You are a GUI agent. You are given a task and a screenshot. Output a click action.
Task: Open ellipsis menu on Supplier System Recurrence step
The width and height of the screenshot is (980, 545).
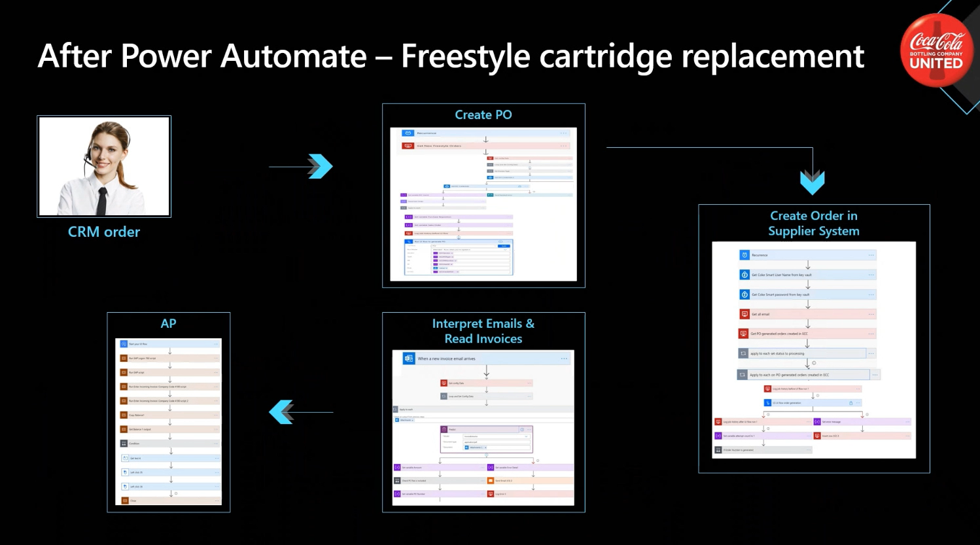871,255
